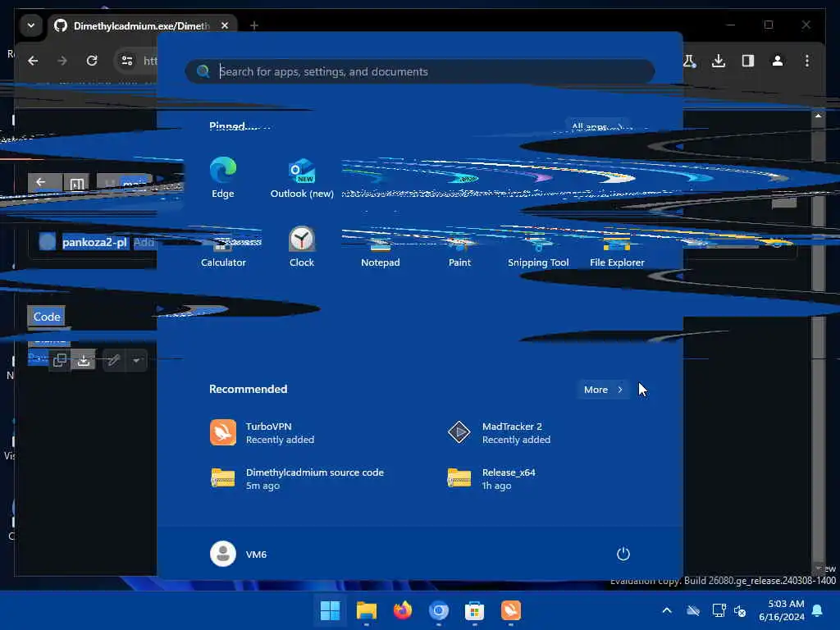Reload the browser page
This screenshot has height=630, width=840.
[x=92, y=61]
